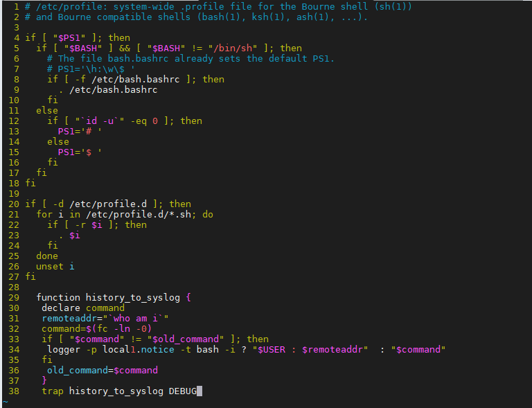This screenshot has height=408, width=532.
Task: Click the 'else' keyword on line 14
Action: [58, 142]
